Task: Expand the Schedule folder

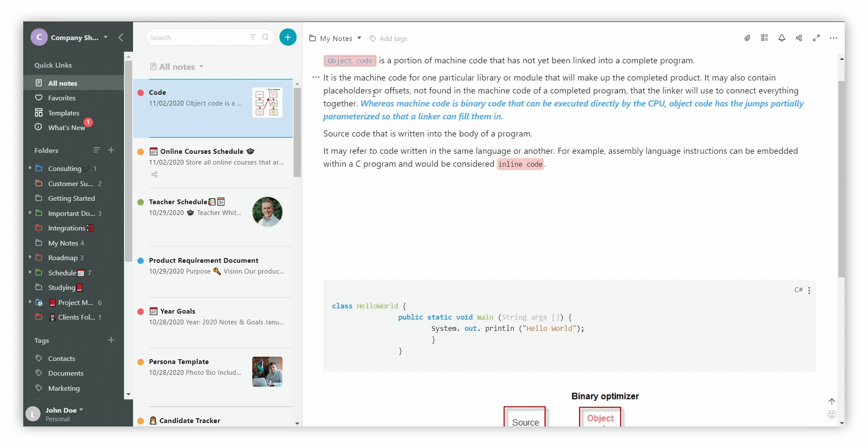Action: 30,272
